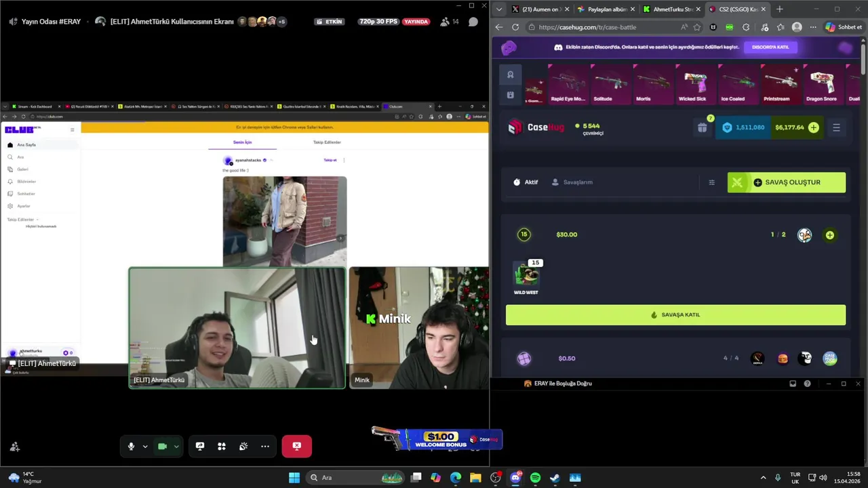
Task: Open camera options dropdown arrow
Action: [x=176, y=446]
